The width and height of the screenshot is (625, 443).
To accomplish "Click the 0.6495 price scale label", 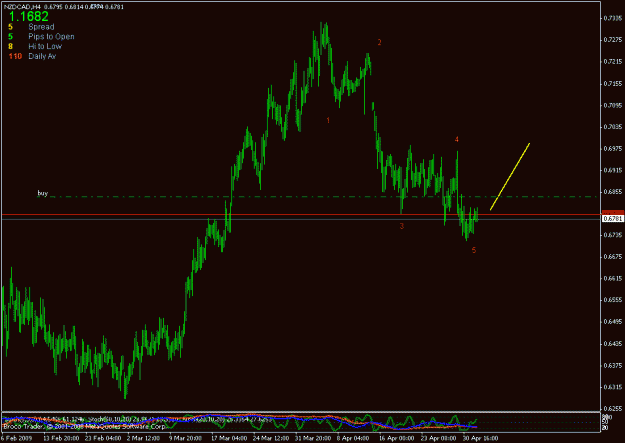I will [613, 322].
